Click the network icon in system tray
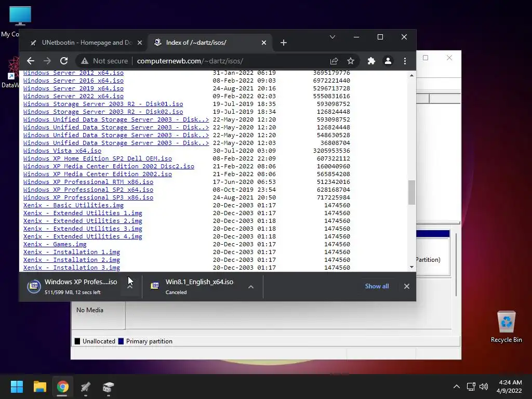The width and height of the screenshot is (532, 399). (471, 387)
